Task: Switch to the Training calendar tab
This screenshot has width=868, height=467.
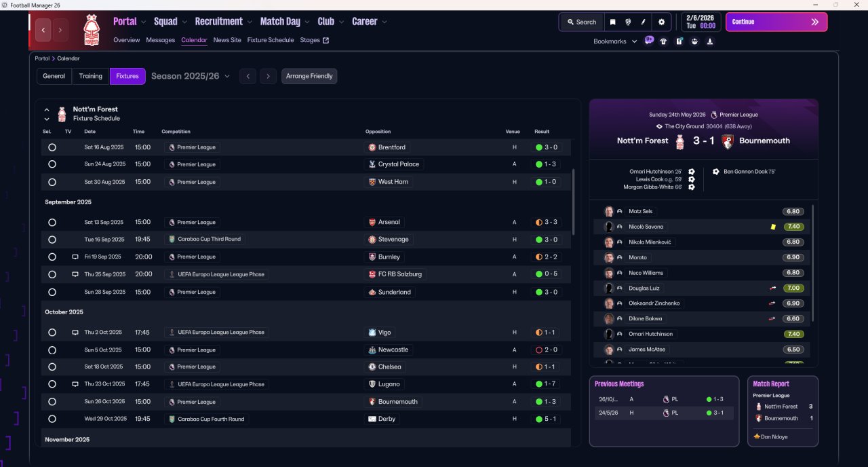Action: click(91, 76)
